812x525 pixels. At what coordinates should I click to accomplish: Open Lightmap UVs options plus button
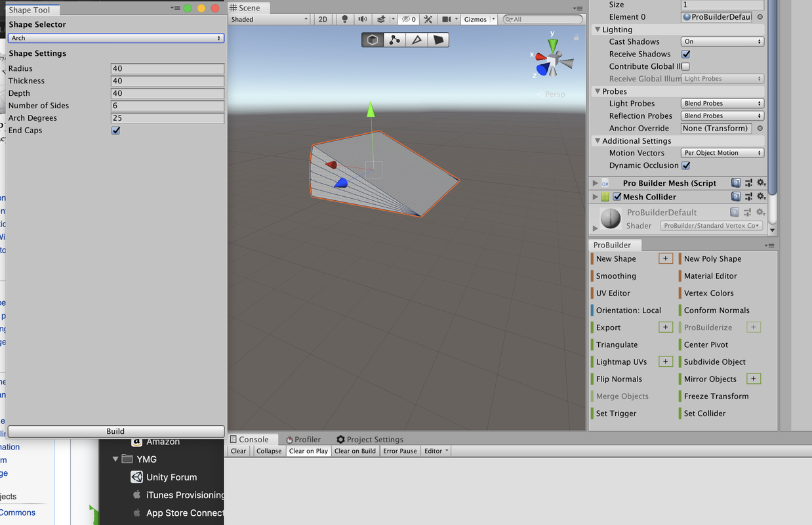click(x=666, y=362)
